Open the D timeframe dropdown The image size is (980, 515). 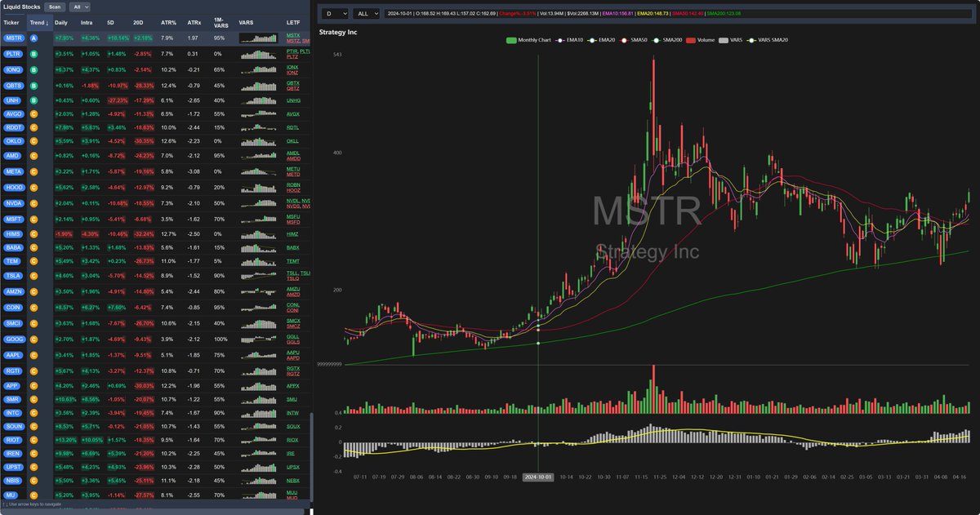[x=335, y=14]
